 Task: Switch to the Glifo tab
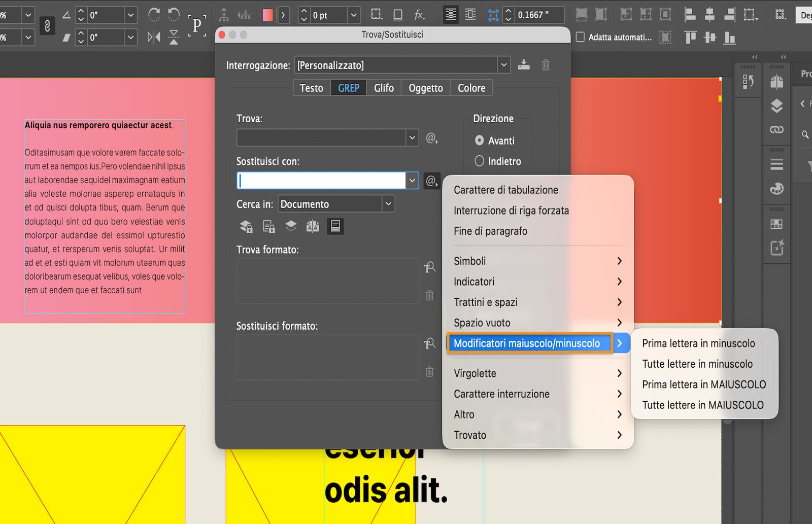(x=384, y=88)
